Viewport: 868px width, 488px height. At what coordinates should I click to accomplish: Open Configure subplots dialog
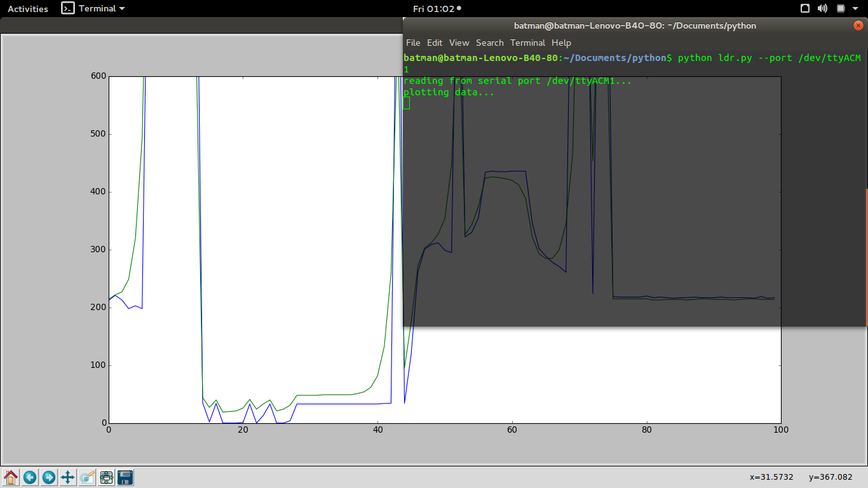pyautogui.click(x=106, y=477)
